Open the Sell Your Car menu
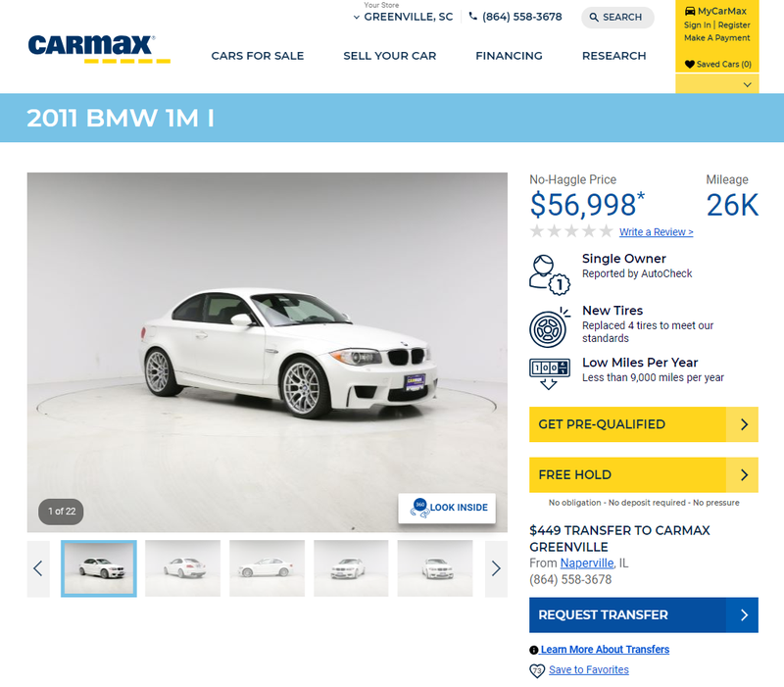 click(389, 56)
